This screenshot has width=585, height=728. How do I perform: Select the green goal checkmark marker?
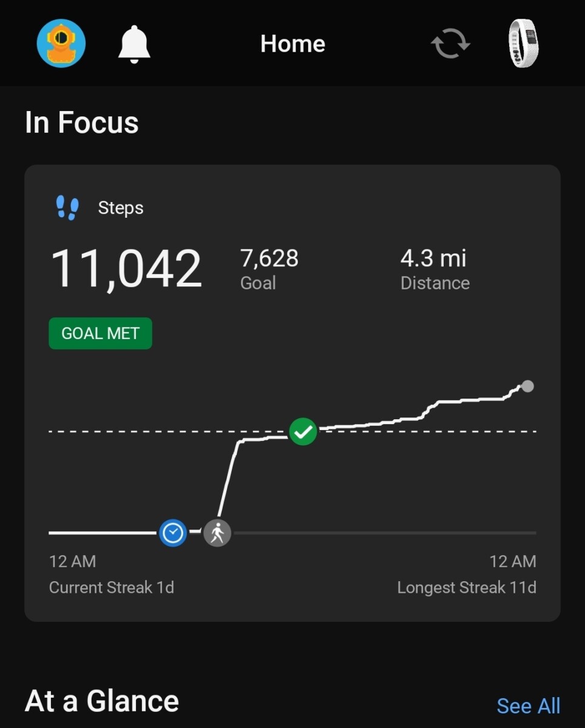pos(303,432)
